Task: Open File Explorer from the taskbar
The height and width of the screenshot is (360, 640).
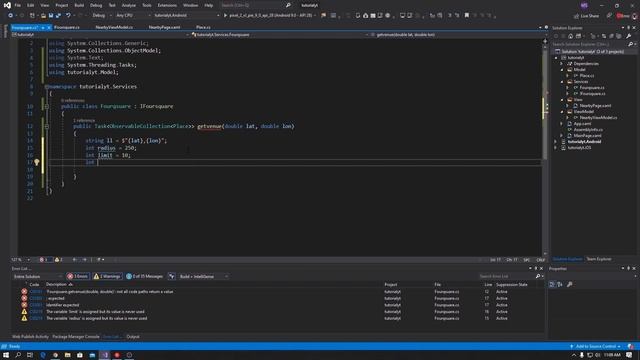Action: tap(67, 355)
